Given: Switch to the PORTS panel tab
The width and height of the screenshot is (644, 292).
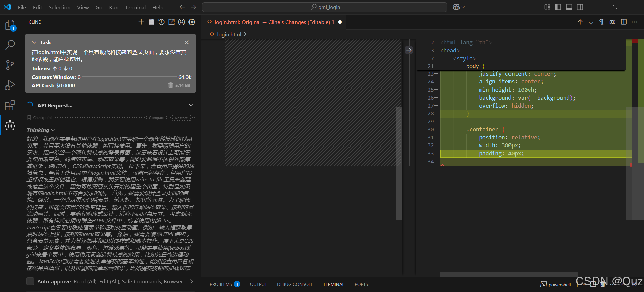Looking at the screenshot, I should 361,284.
